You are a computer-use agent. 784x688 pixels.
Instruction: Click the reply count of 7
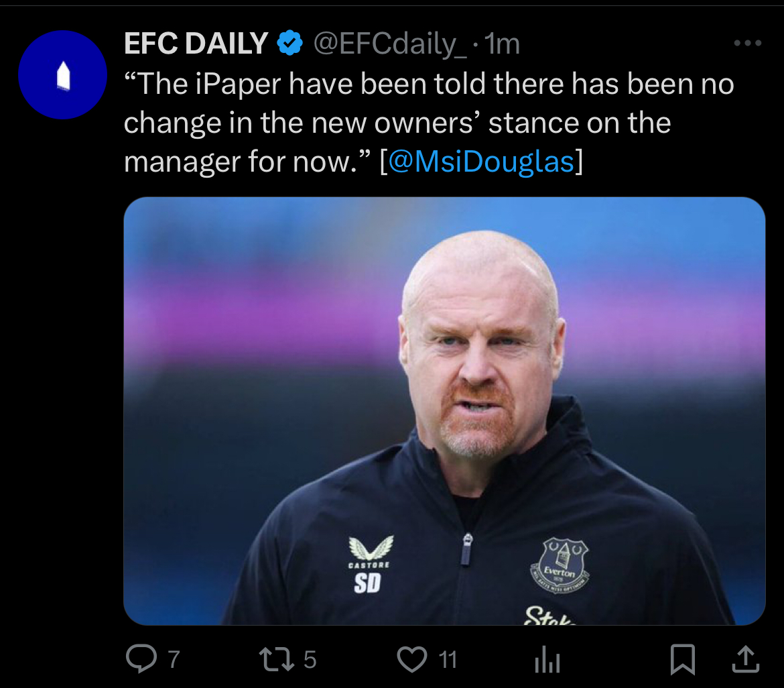173,660
